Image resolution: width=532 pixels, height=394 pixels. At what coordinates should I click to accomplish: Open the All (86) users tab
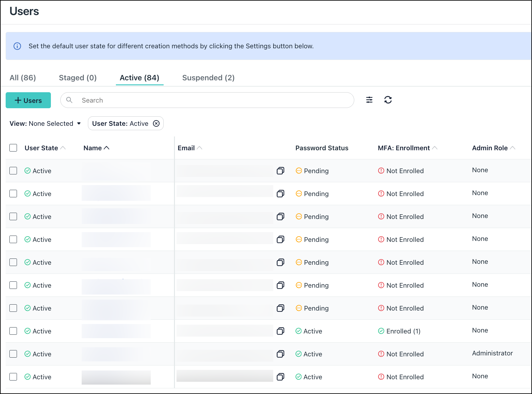coord(22,77)
